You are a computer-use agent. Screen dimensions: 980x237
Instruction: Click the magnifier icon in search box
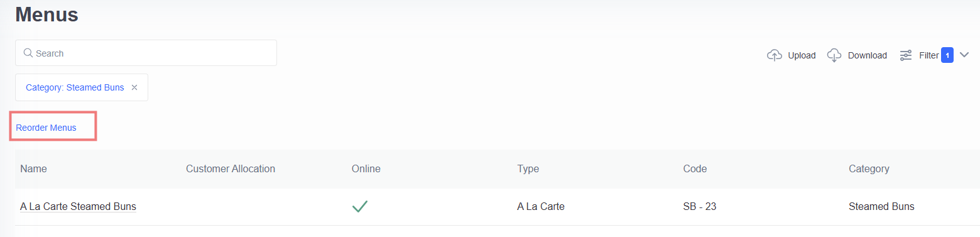28,53
